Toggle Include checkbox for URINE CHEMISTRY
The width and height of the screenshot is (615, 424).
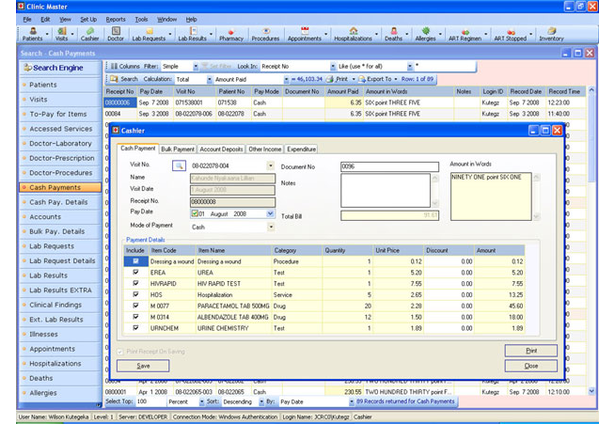tap(136, 328)
